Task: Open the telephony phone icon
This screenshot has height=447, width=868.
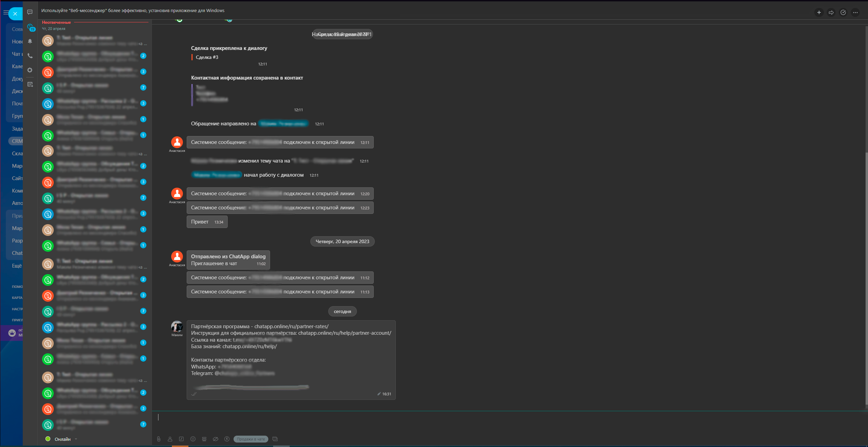Action: click(30, 56)
